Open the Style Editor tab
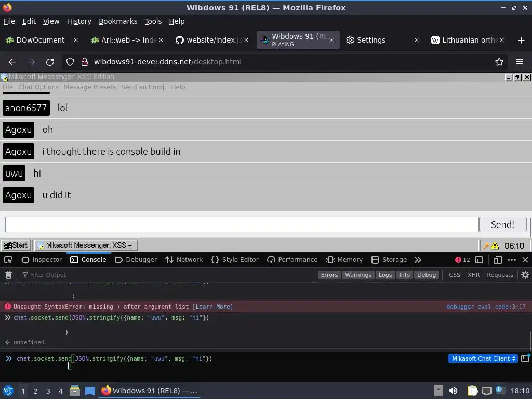 point(235,260)
